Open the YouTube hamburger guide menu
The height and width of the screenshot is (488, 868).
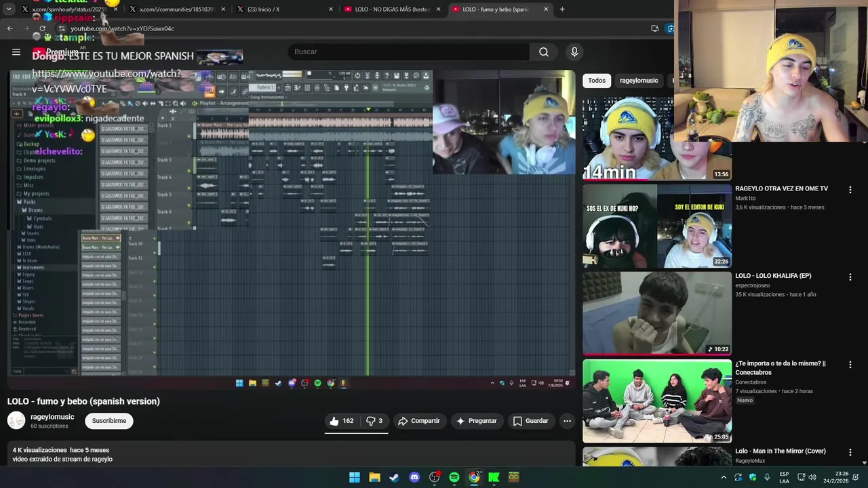16,52
